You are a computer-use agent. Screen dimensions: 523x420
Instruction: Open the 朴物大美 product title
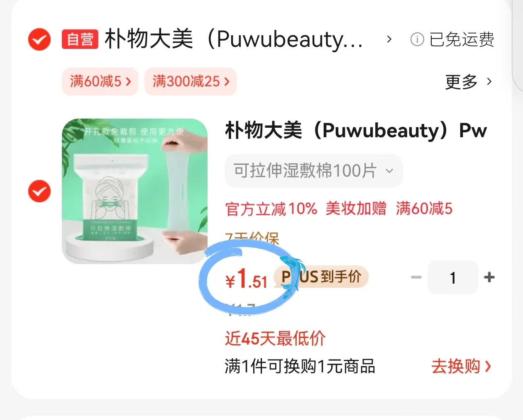click(356, 130)
